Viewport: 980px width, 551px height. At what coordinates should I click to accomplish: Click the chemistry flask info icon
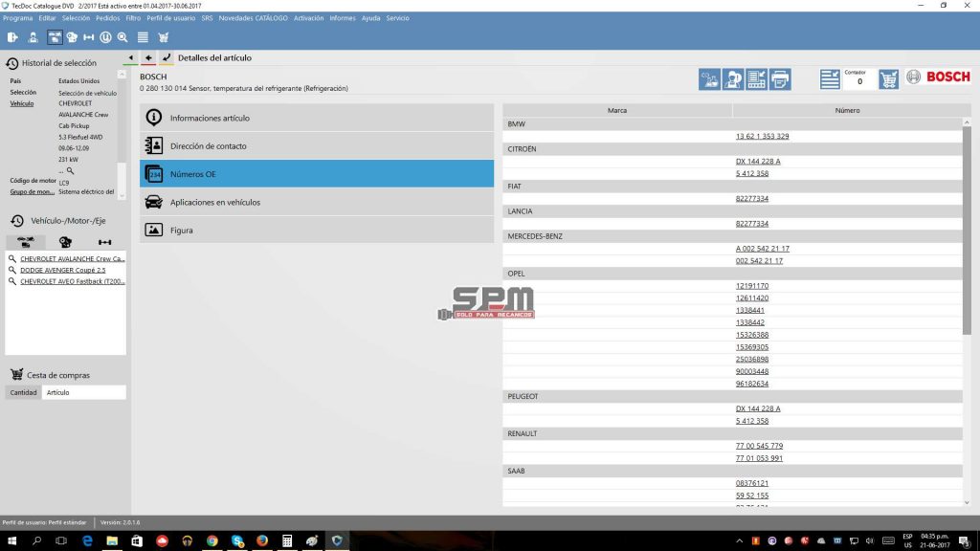click(x=709, y=79)
